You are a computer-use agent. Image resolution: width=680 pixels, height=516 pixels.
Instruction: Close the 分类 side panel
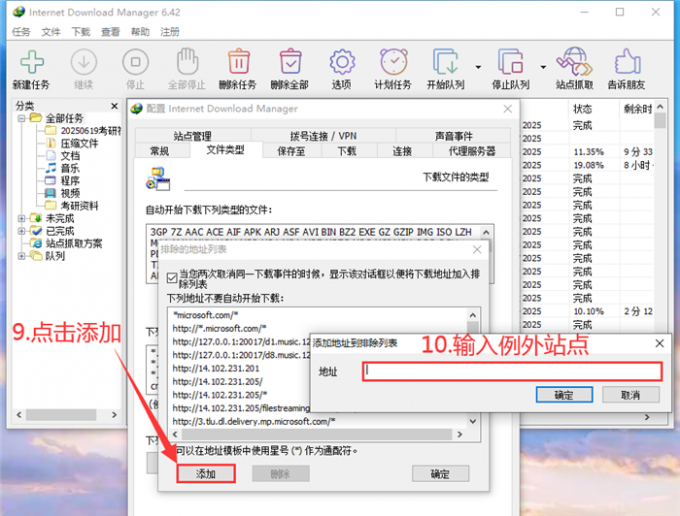pos(114,106)
